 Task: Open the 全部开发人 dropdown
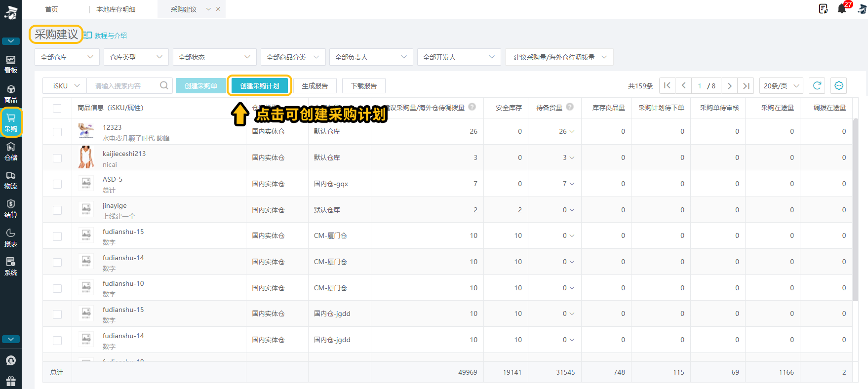pyautogui.click(x=459, y=57)
